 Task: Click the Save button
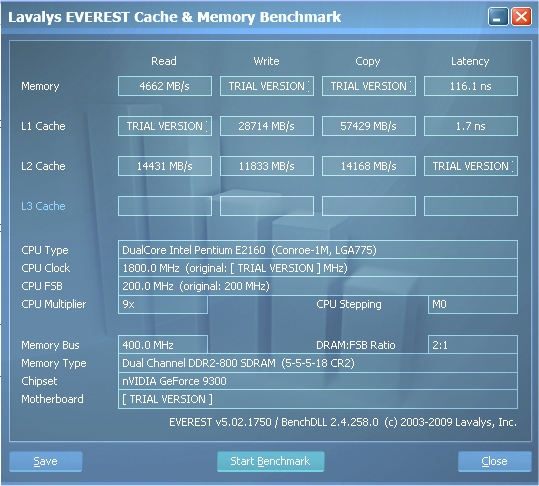pos(46,461)
